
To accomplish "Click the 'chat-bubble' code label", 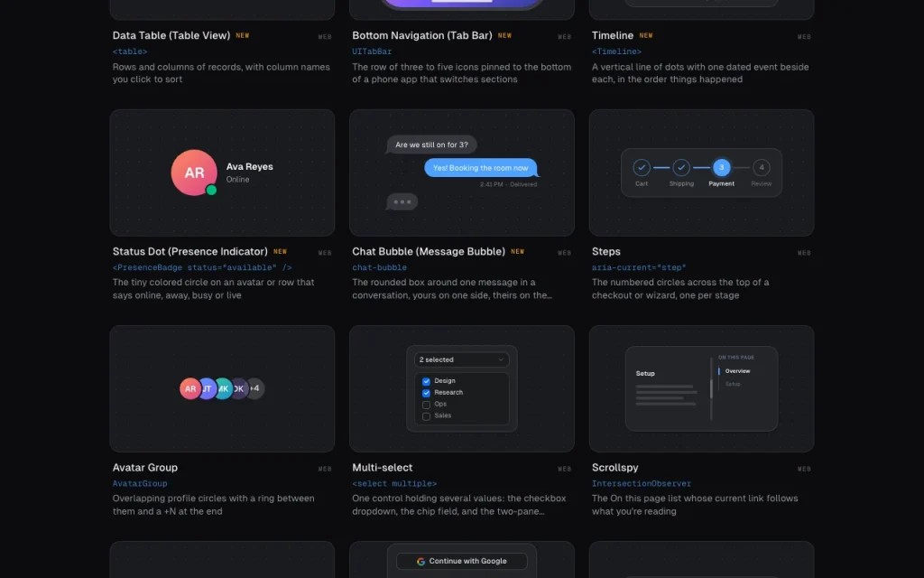I will click(379, 267).
